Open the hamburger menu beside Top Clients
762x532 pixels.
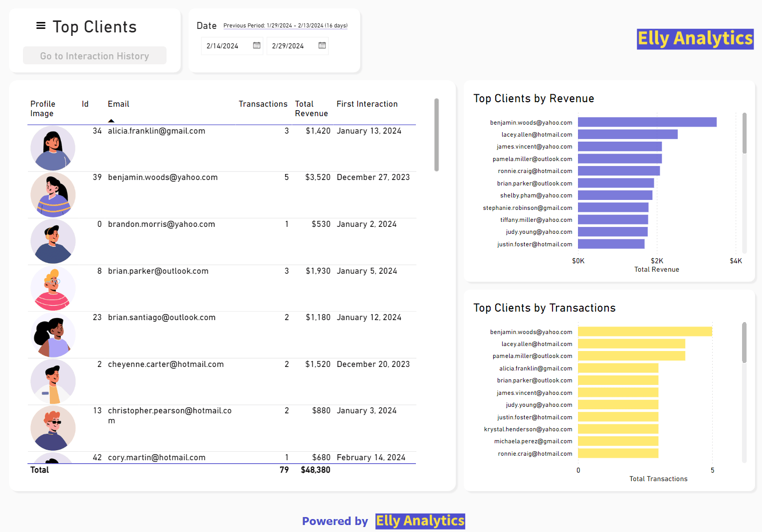click(41, 25)
